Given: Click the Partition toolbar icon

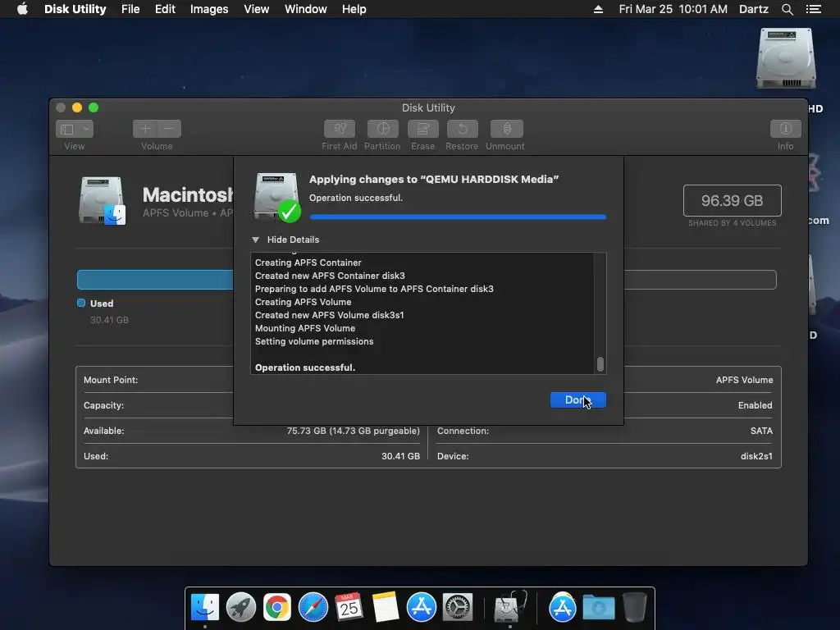Looking at the screenshot, I should coord(382,129).
